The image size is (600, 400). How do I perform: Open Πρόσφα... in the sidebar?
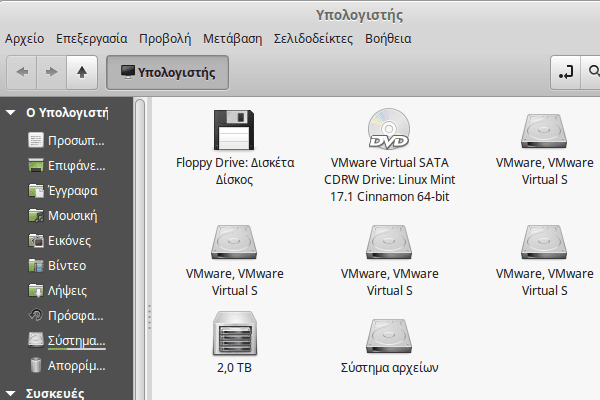(x=76, y=316)
